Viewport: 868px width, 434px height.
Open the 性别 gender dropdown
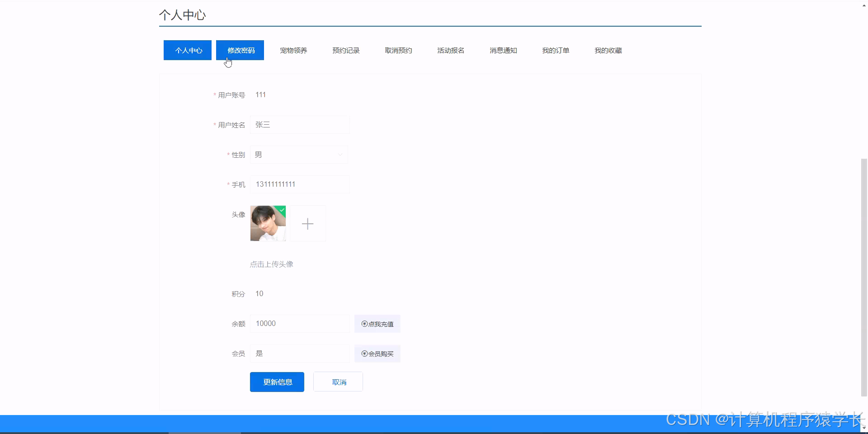(340, 155)
